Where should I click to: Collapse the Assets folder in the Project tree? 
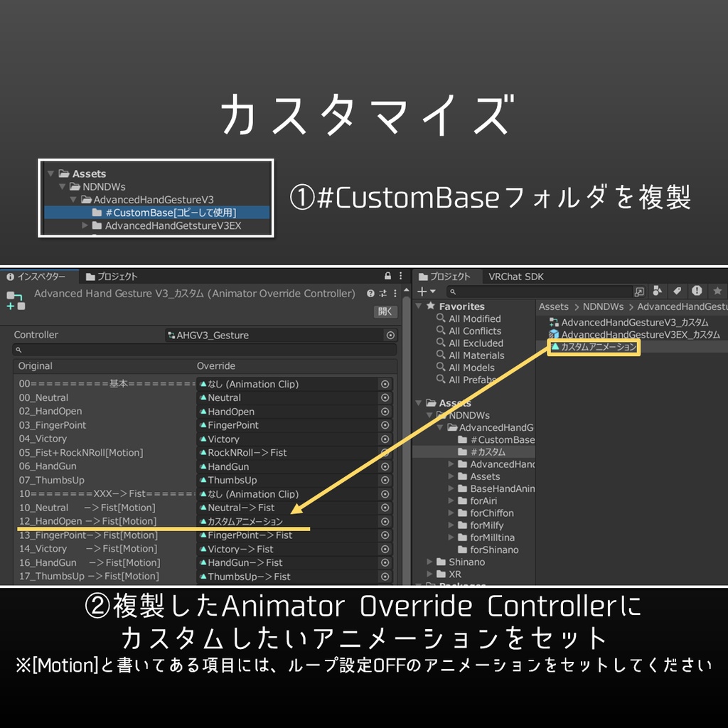[418, 402]
